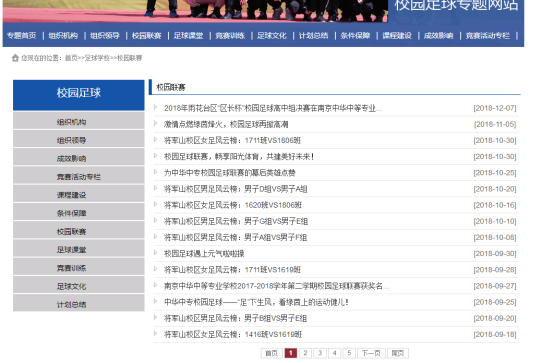
Task: Open 足球课堂 in the top navigation bar
Action: 188,35
